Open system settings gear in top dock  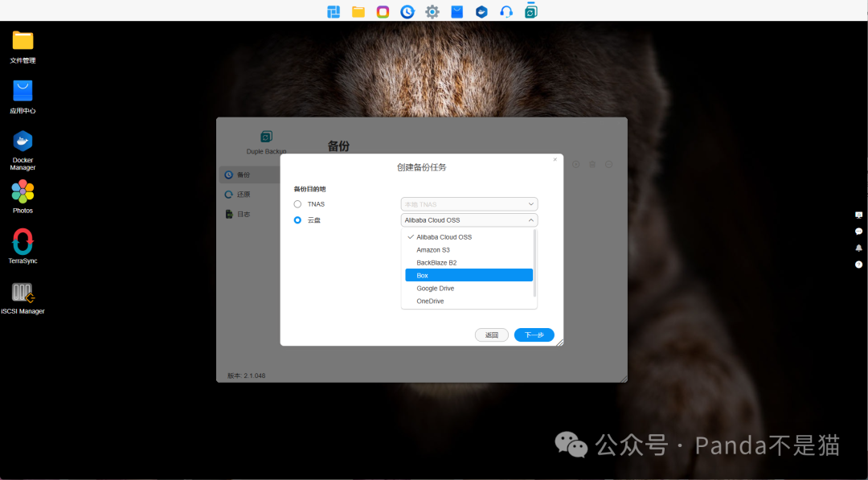432,11
